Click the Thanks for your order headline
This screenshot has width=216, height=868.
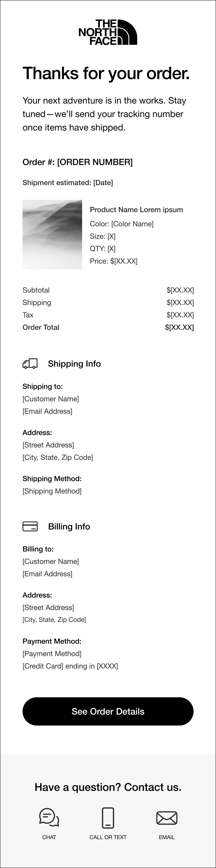(x=106, y=73)
